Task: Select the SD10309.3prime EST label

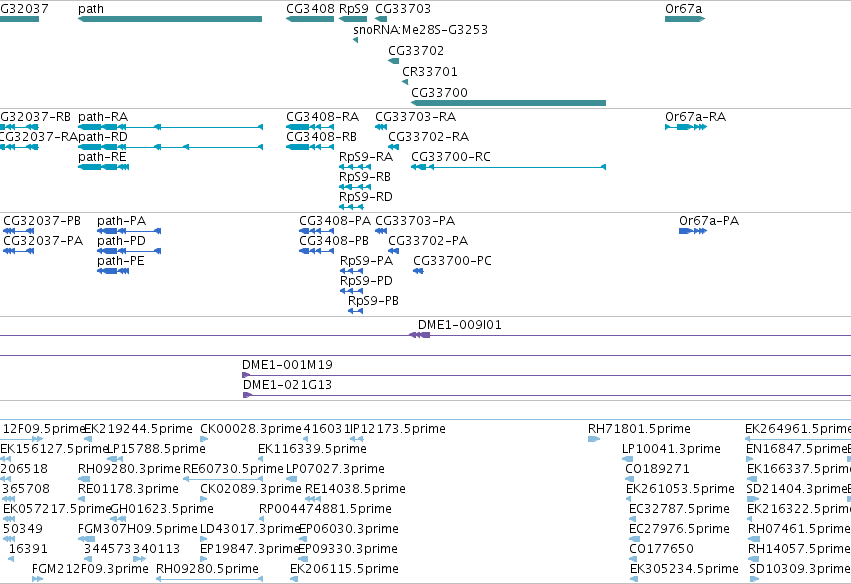Action: (x=800, y=569)
